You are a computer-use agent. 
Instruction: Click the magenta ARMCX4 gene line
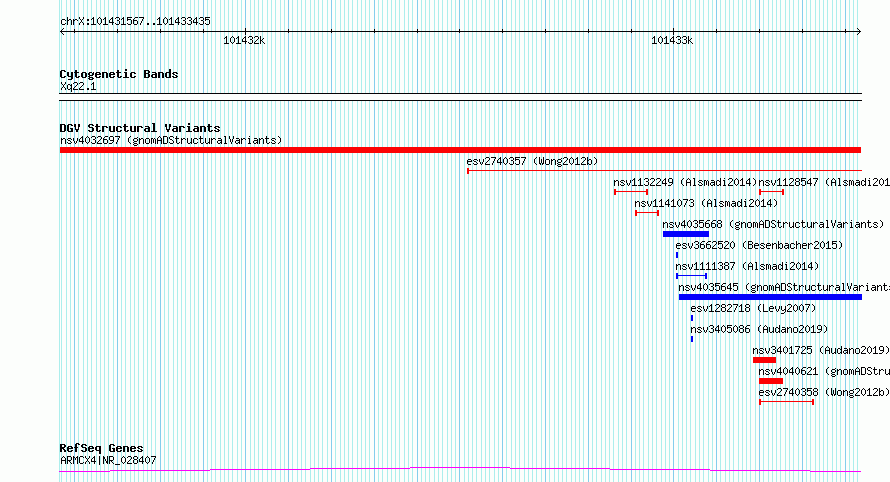click(x=460, y=470)
